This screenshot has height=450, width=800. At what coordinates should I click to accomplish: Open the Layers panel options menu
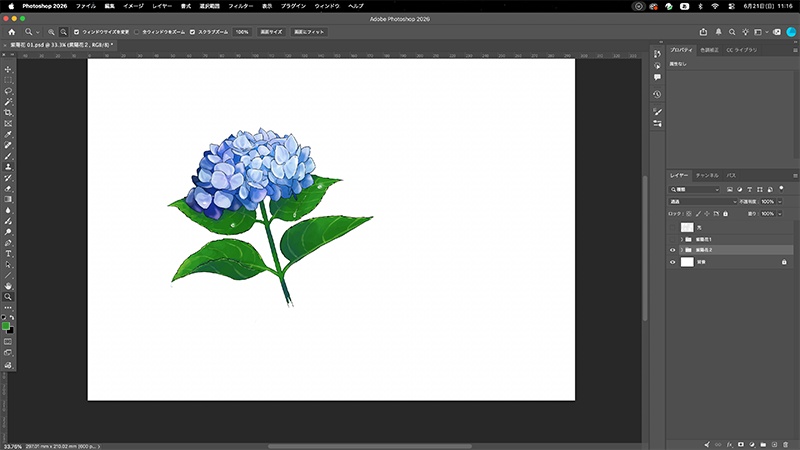(x=795, y=176)
